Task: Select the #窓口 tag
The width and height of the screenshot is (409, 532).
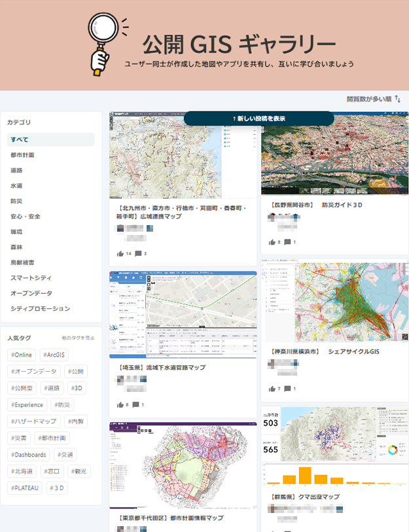Action: (52, 471)
